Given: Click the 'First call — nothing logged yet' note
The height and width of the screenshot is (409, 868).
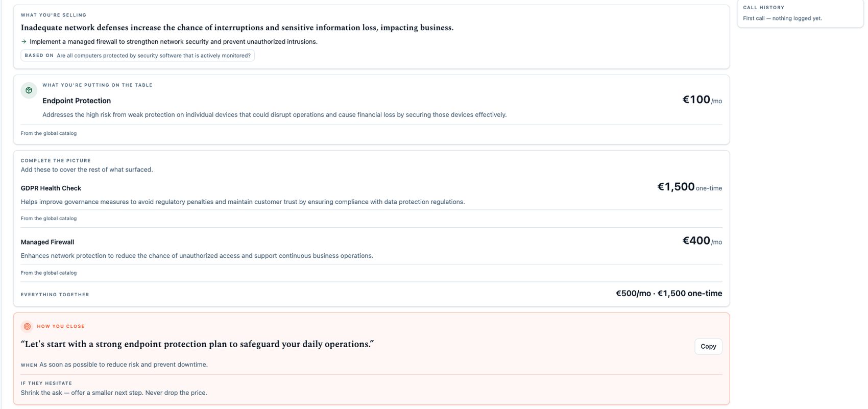Looking at the screenshot, I should (x=782, y=18).
